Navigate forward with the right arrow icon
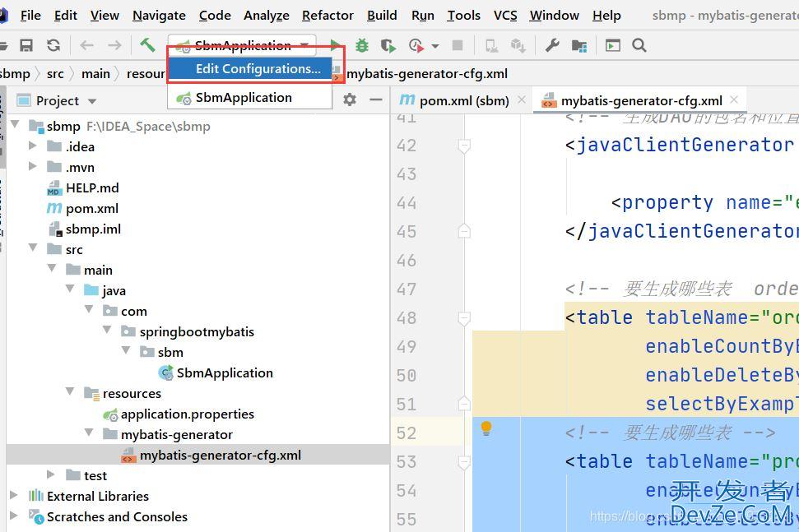This screenshot has height=532, width=799. pyautogui.click(x=114, y=45)
